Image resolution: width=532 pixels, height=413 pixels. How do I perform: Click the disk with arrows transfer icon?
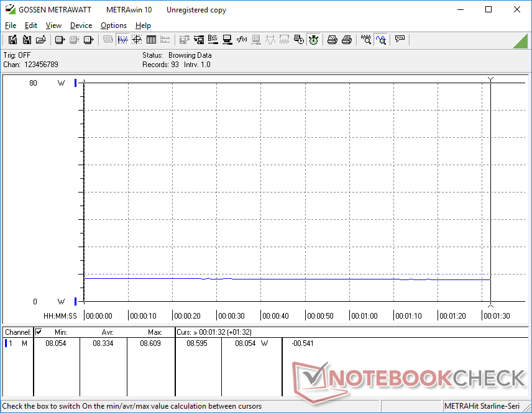point(199,40)
